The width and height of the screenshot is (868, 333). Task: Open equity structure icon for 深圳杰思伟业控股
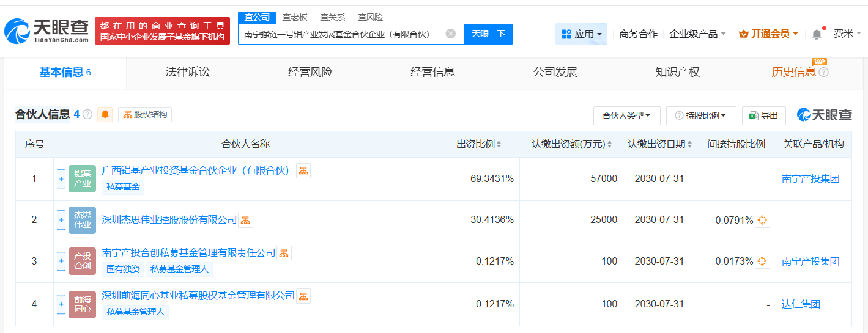coord(245,220)
